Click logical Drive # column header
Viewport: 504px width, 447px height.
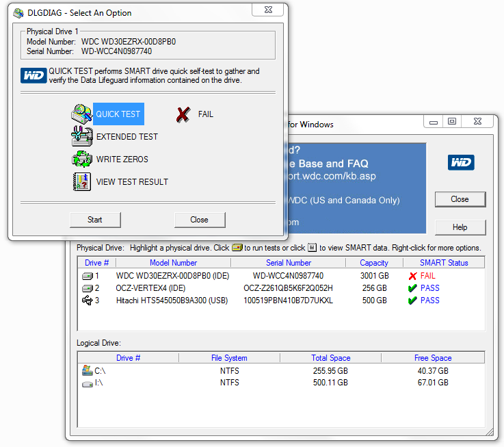[129, 358]
